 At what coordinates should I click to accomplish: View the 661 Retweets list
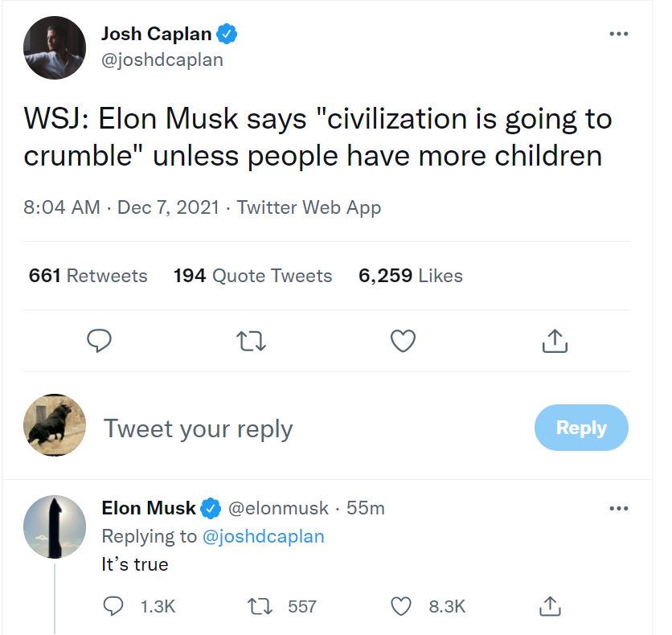click(88, 276)
